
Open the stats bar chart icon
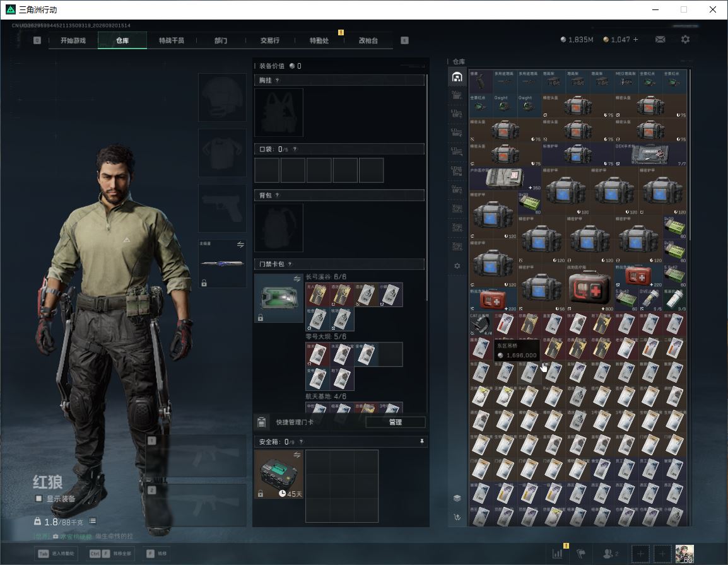[557, 554]
